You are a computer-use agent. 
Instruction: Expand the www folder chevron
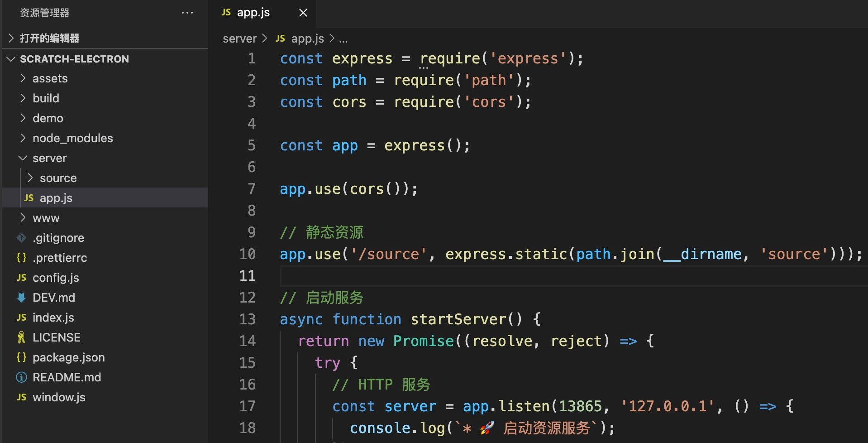23,218
